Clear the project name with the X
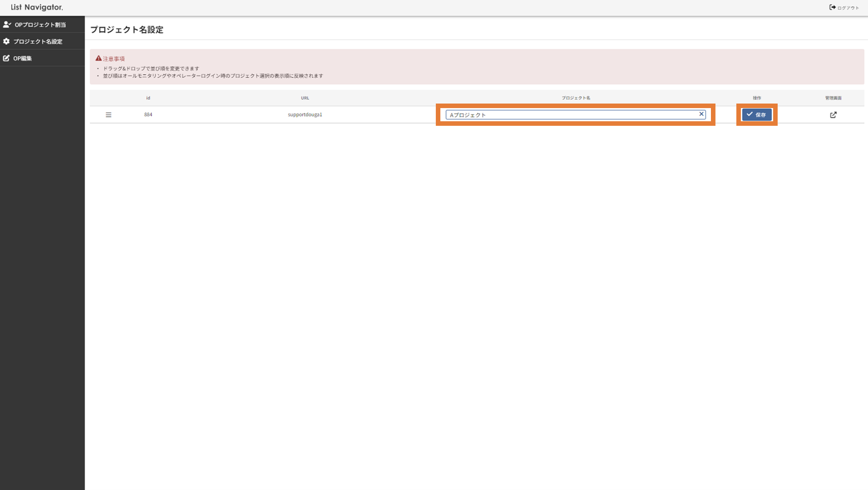Viewport: 868px width, 490px height. tap(701, 114)
